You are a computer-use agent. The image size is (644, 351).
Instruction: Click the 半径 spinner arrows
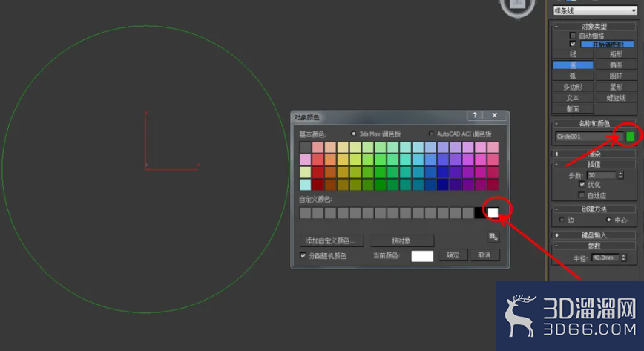[x=623, y=257]
